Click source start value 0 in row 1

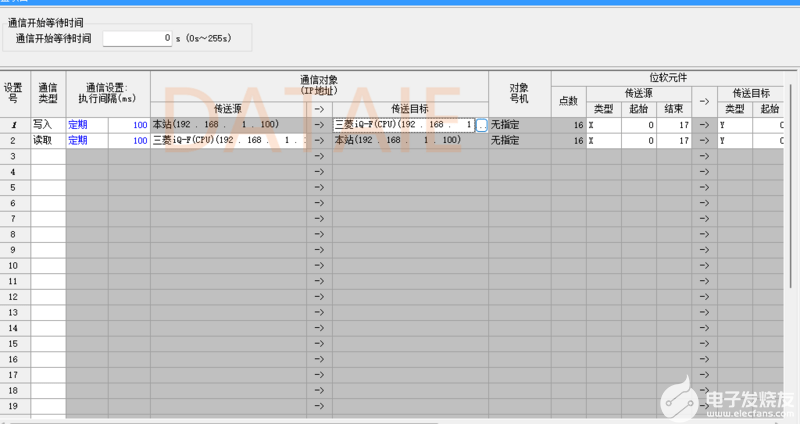639,125
